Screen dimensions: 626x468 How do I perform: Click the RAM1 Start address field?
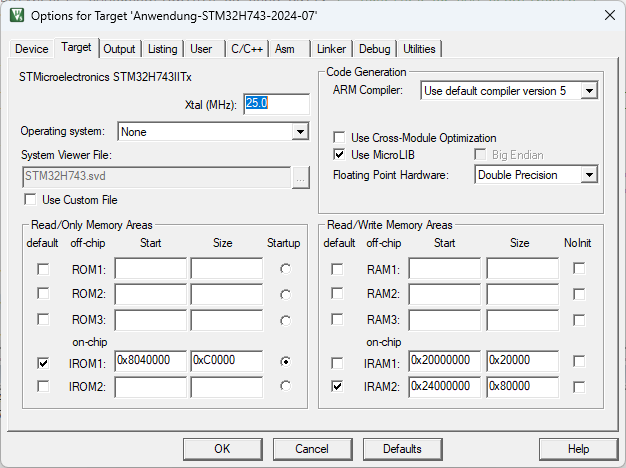445,268
